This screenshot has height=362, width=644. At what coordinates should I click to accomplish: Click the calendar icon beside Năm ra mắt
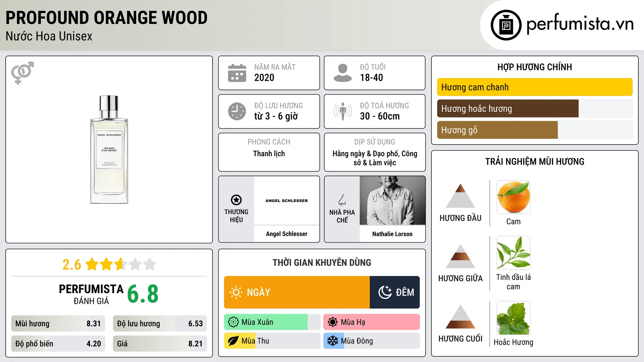pyautogui.click(x=237, y=73)
